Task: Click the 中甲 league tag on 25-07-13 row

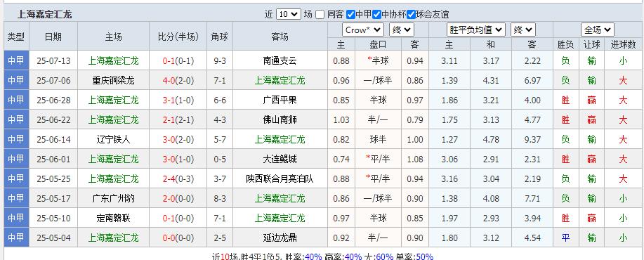Action: click(x=16, y=61)
